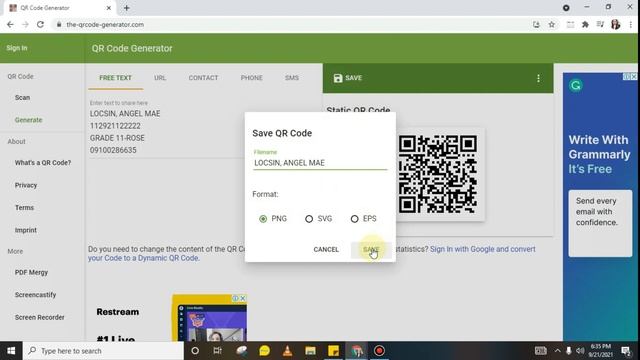Click the generated QR code image

pyautogui.click(x=438, y=174)
